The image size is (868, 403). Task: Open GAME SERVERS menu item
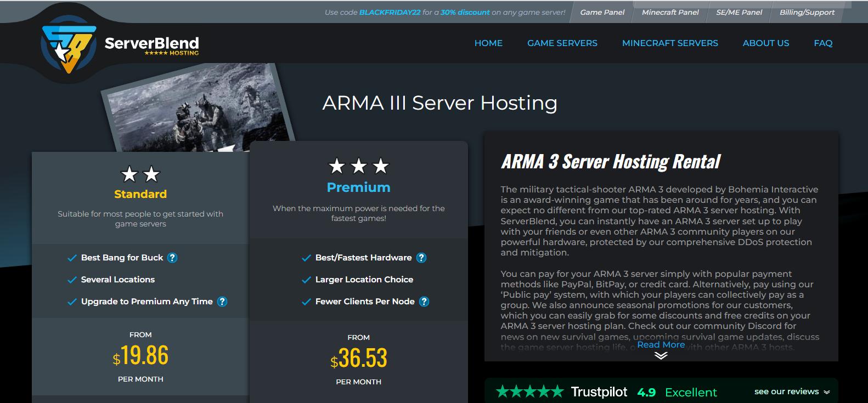click(562, 43)
